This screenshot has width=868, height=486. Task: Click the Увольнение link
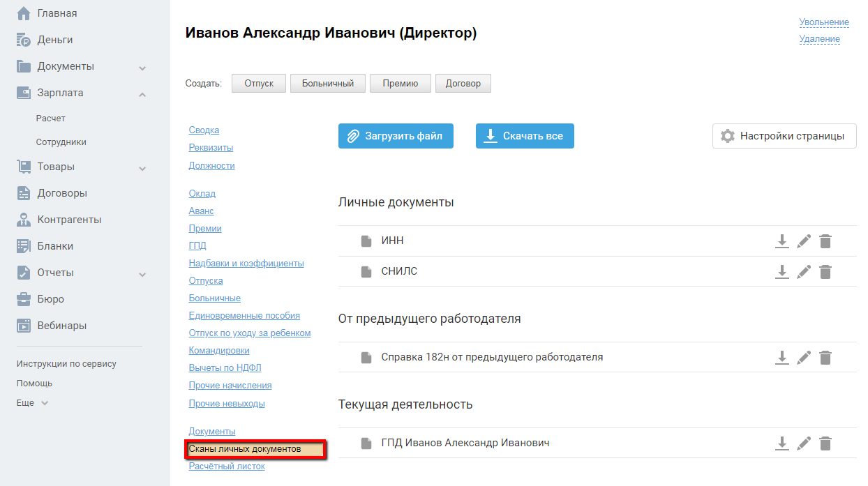click(x=824, y=22)
